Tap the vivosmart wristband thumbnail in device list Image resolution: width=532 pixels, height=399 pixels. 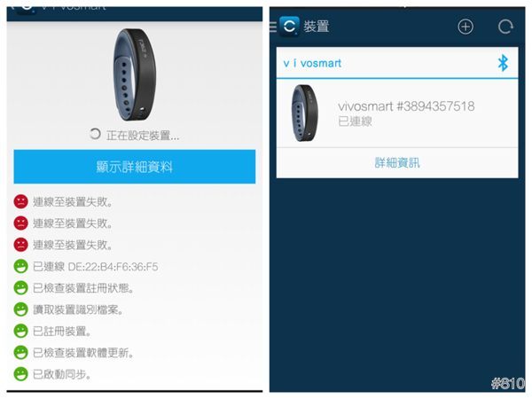(x=305, y=113)
